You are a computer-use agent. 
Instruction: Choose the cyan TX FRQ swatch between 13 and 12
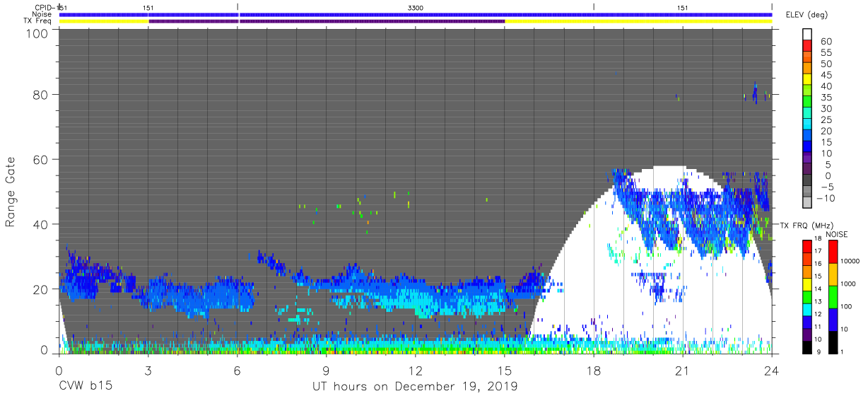pos(807,308)
